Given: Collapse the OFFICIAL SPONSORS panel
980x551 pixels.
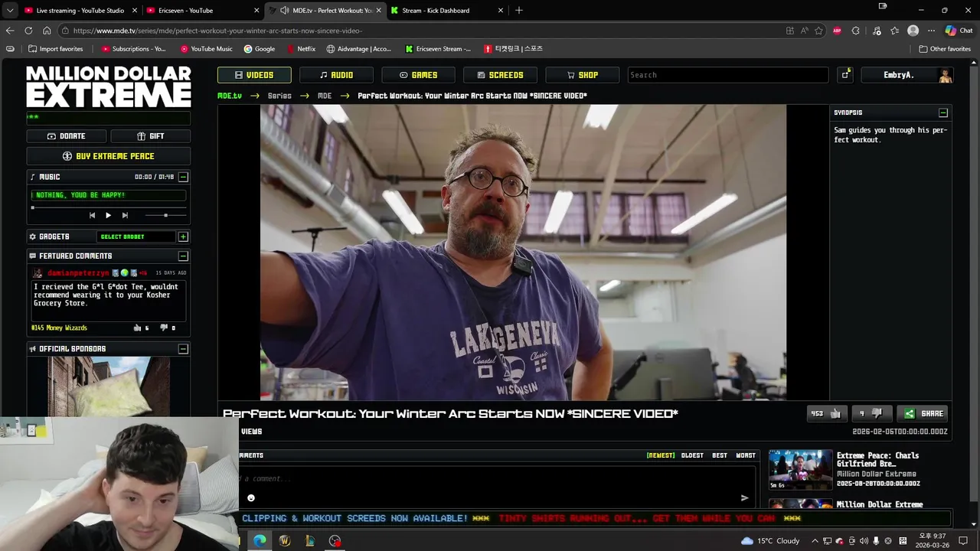Looking at the screenshot, I should 183,349.
